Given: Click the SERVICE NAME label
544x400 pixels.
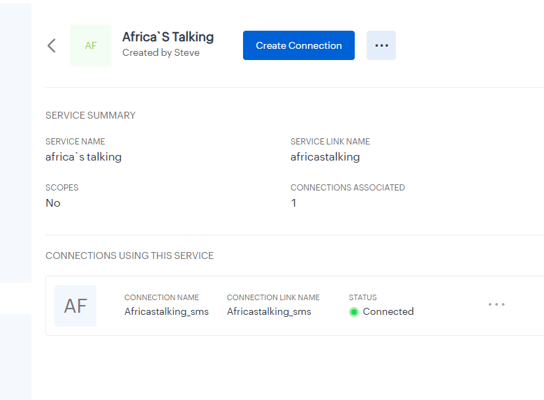Looking at the screenshot, I should [75, 142].
